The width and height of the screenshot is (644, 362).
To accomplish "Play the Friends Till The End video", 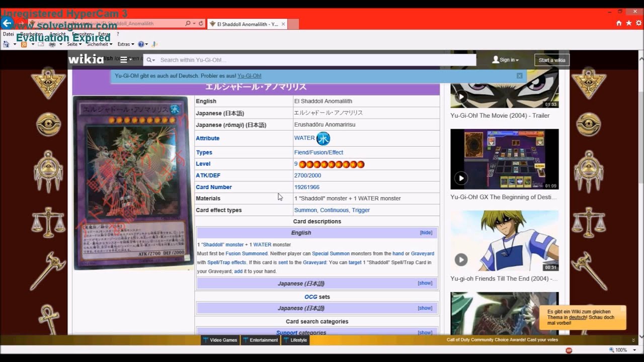I will point(461,259).
